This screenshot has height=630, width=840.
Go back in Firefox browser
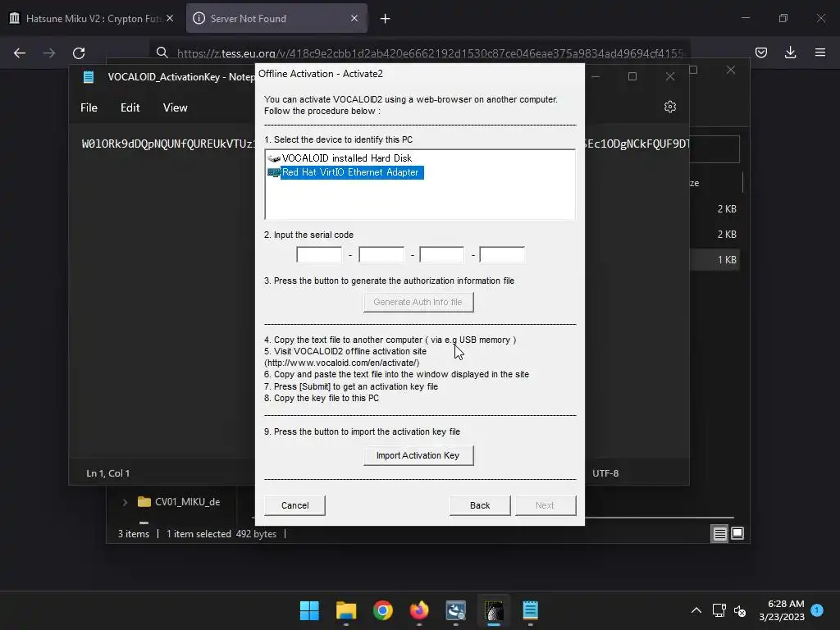point(20,53)
